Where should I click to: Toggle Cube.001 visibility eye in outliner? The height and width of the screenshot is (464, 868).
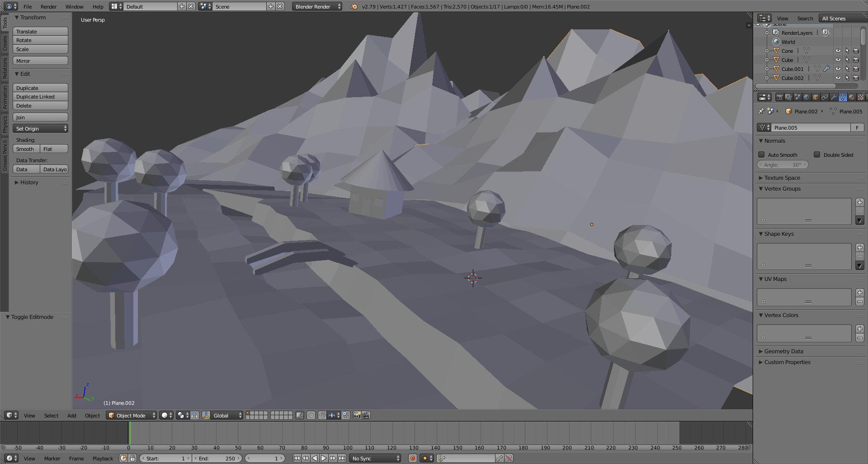point(838,69)
